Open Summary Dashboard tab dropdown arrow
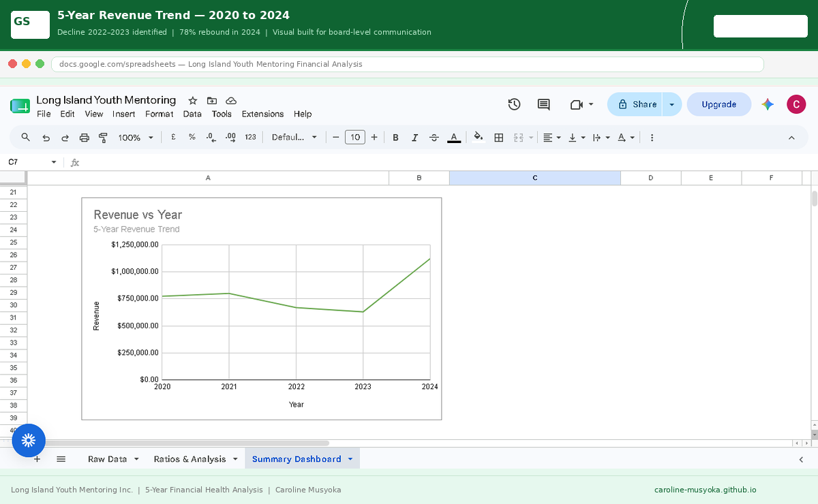The image size is (818, 504). point(350,459)
